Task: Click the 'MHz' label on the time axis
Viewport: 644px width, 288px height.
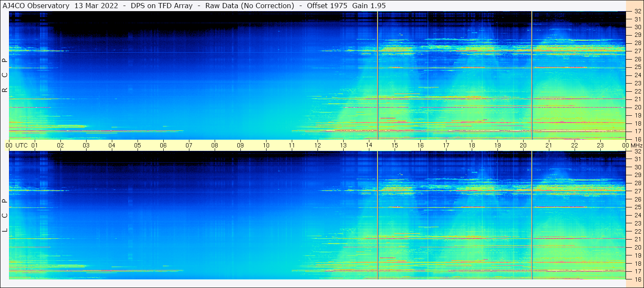Action: pos(636,145)
